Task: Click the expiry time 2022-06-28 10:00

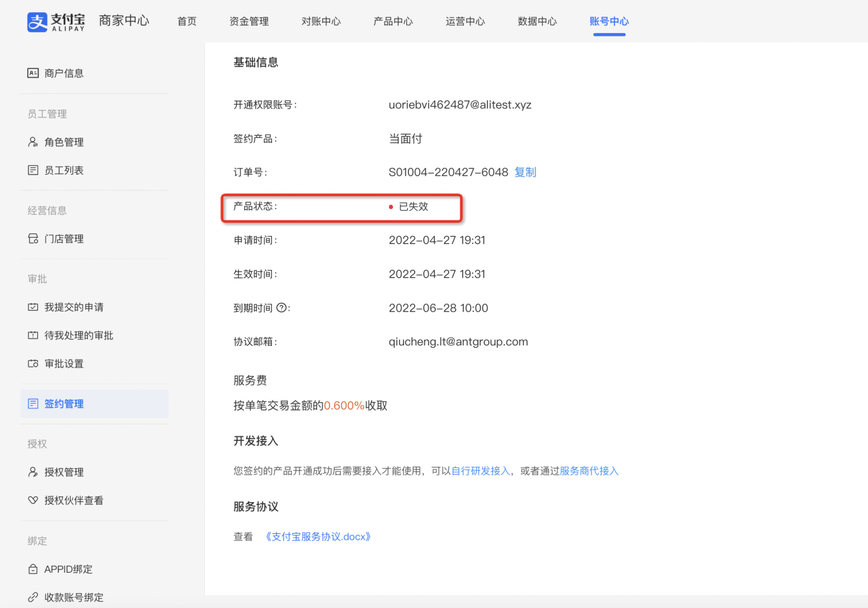Action: click(439, 308)
